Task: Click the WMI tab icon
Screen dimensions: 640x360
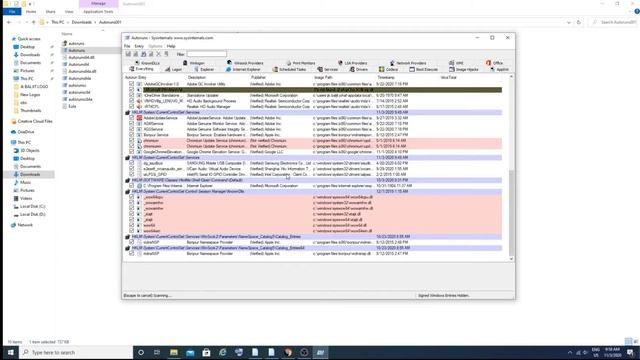Action: pos(451,63)
